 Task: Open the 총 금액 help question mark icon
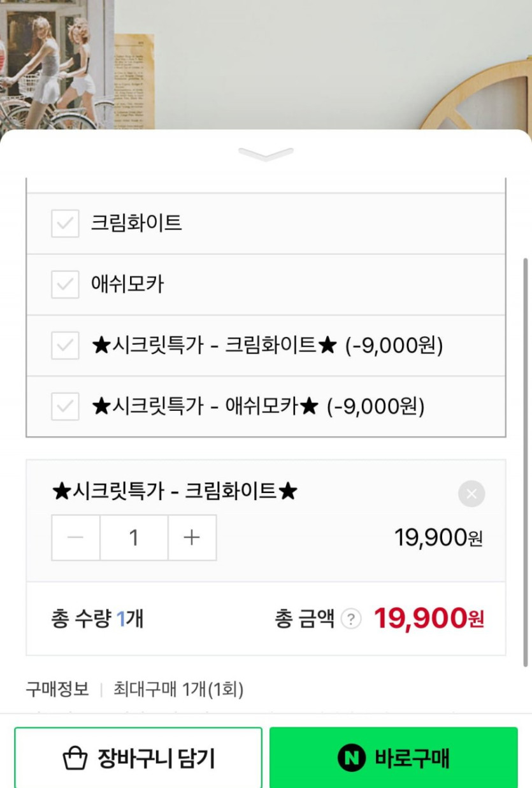[350, 619]
